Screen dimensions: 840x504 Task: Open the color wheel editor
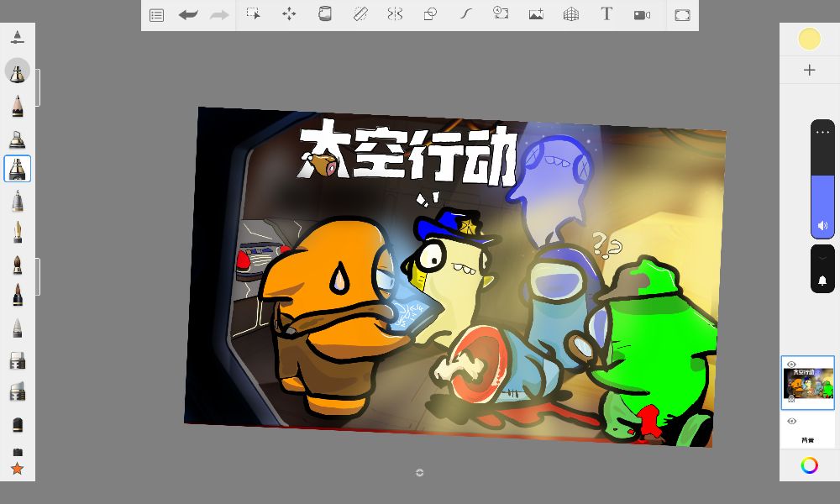809,465
